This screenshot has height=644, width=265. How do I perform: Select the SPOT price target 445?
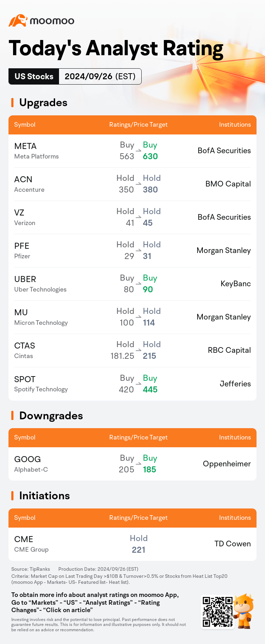point(150,390)
